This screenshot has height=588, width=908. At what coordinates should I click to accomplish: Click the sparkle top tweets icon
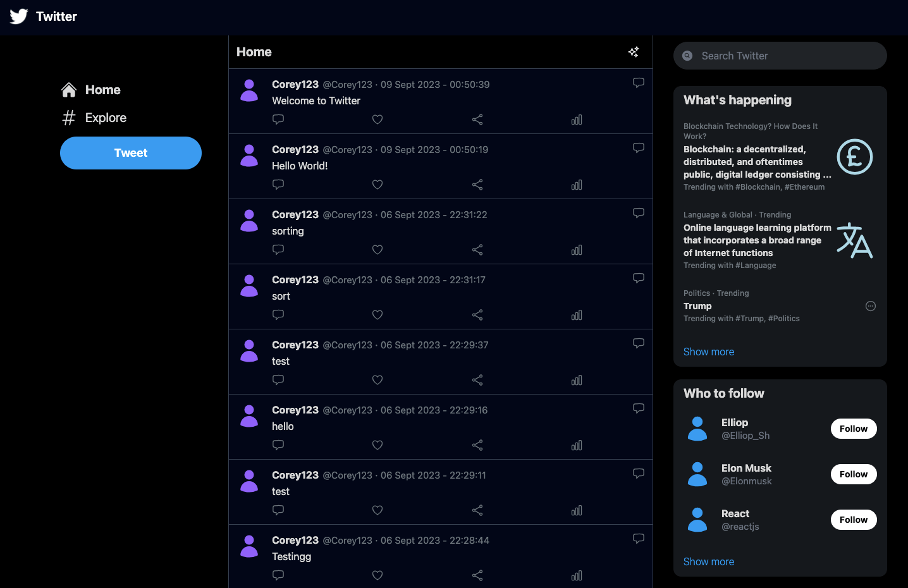pyautogui.click(x=634, y=52)
